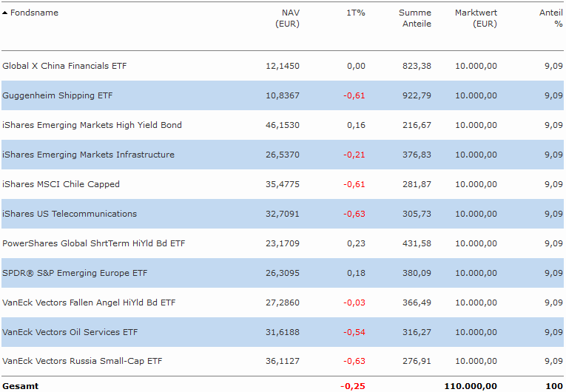Viewport: 566px width, 392px height.
Task: Select VanEck Vectors Fallen Angel HiYld ETF
Action: pyautogui.click(x=89, y=303)
